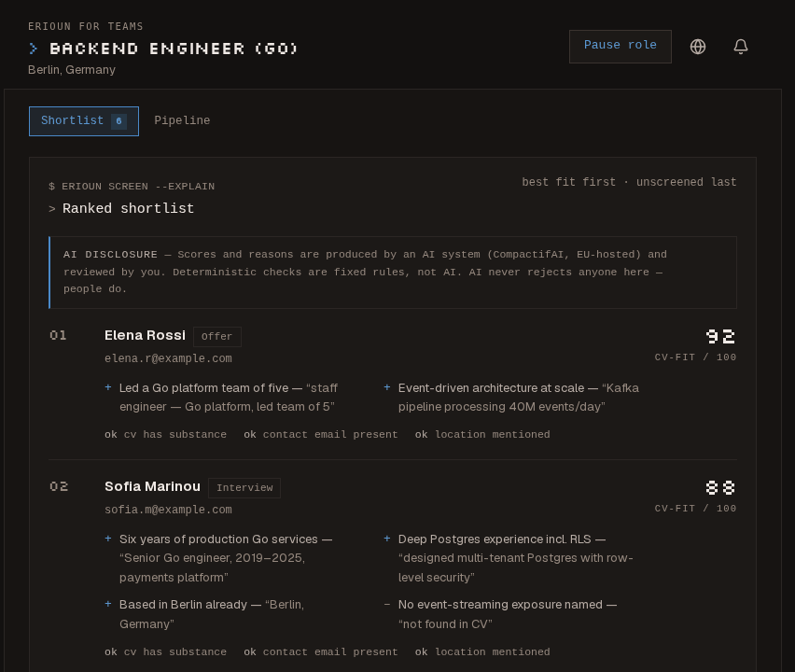The height and width of the screenshot is (672, 795).
Task: Switch to the Pipeline tab
Action: pyautogui.click(x=182, y=120)
